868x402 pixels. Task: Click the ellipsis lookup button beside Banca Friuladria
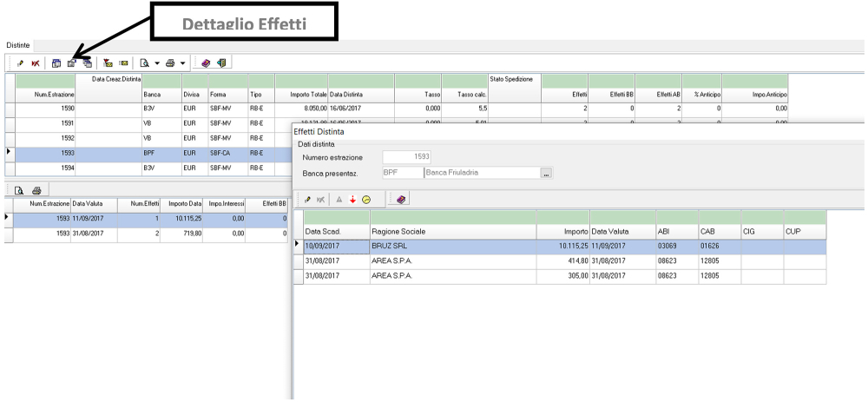tap(546, 174)
